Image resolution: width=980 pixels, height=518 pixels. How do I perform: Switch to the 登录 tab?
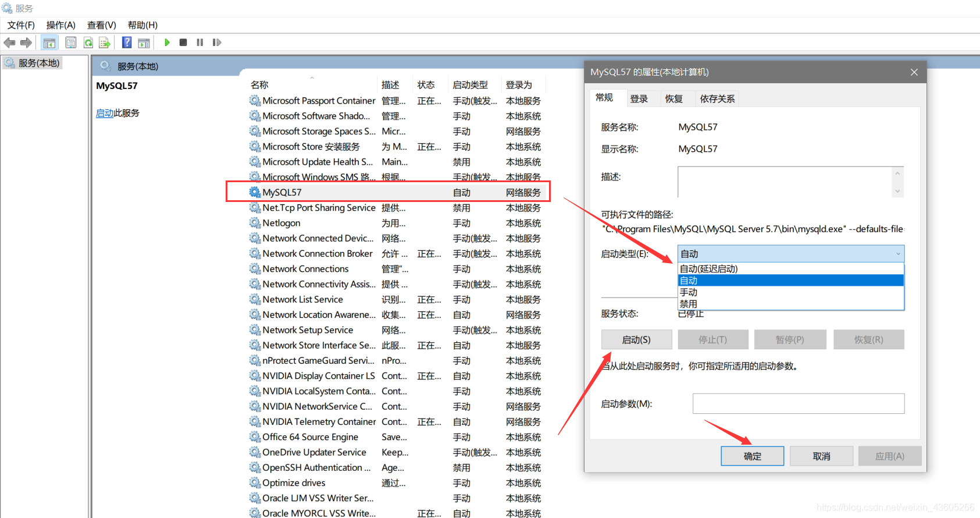639,99
